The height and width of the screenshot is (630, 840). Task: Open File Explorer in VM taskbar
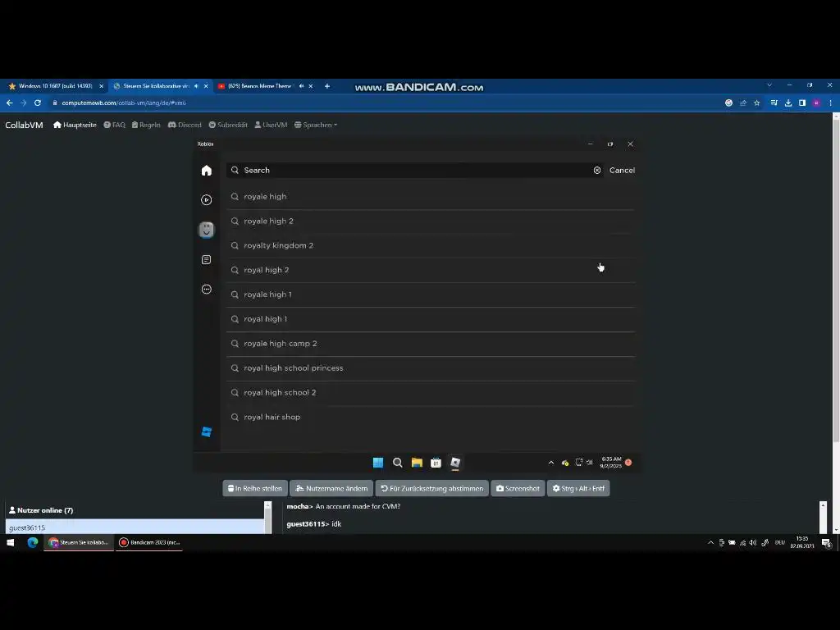[417, 463]
